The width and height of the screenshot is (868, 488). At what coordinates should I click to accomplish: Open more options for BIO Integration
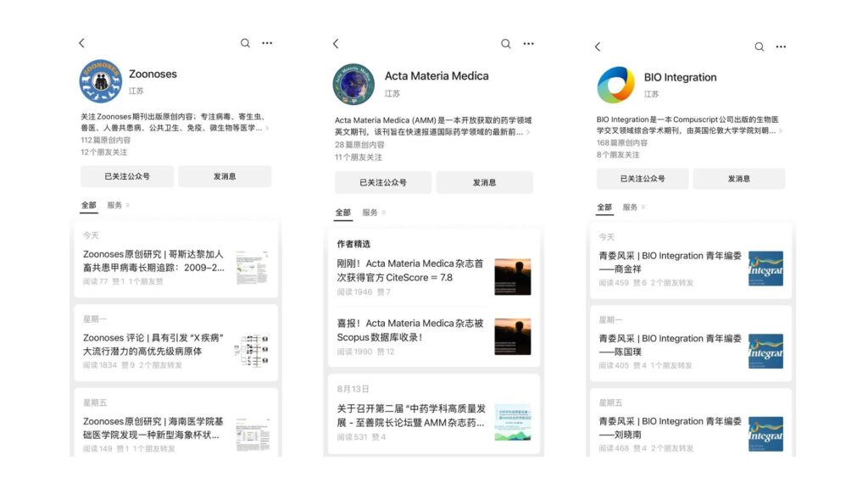click(781, 47)
